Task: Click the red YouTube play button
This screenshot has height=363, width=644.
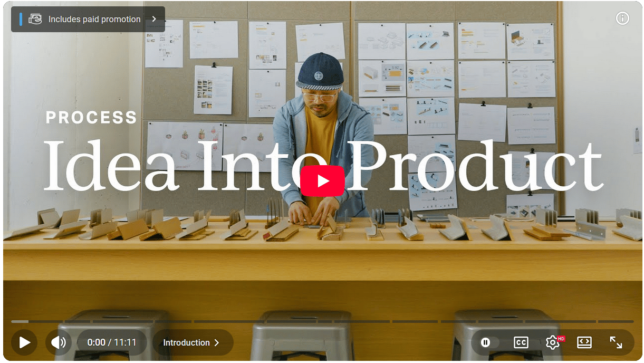Action: (322, 181)
